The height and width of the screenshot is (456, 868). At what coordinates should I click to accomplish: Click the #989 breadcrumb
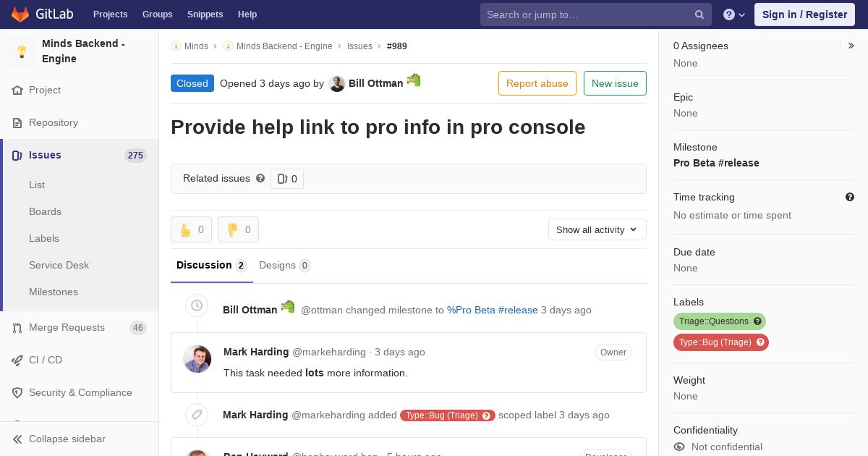tap(397, 46)
